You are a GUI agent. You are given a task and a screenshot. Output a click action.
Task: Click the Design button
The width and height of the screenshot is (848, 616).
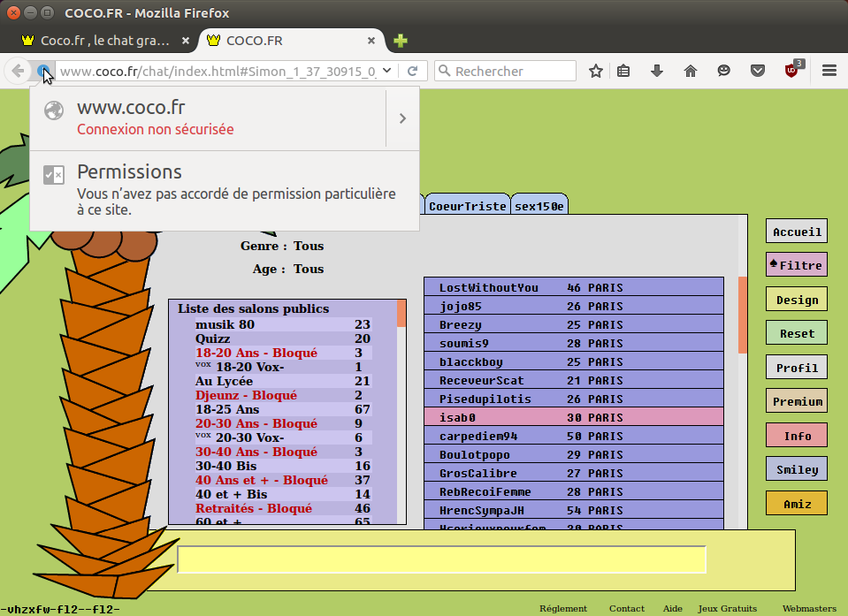click(x=797, y=300)
